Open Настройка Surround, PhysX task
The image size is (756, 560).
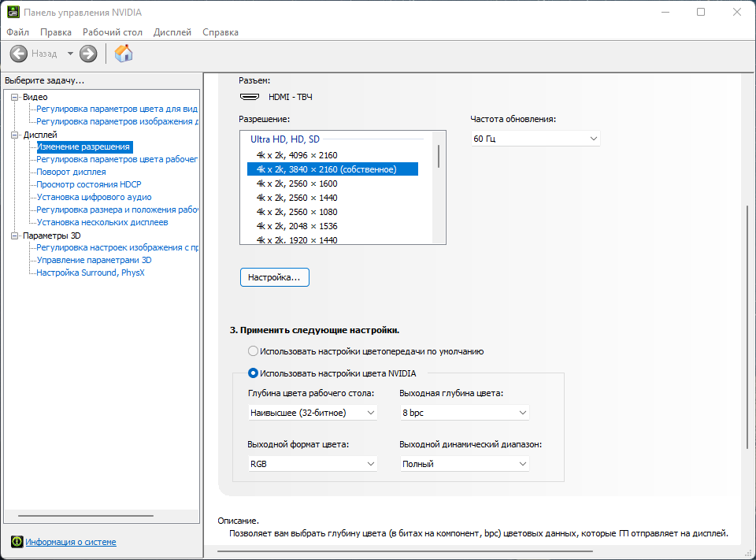click(x=91, y=273)
